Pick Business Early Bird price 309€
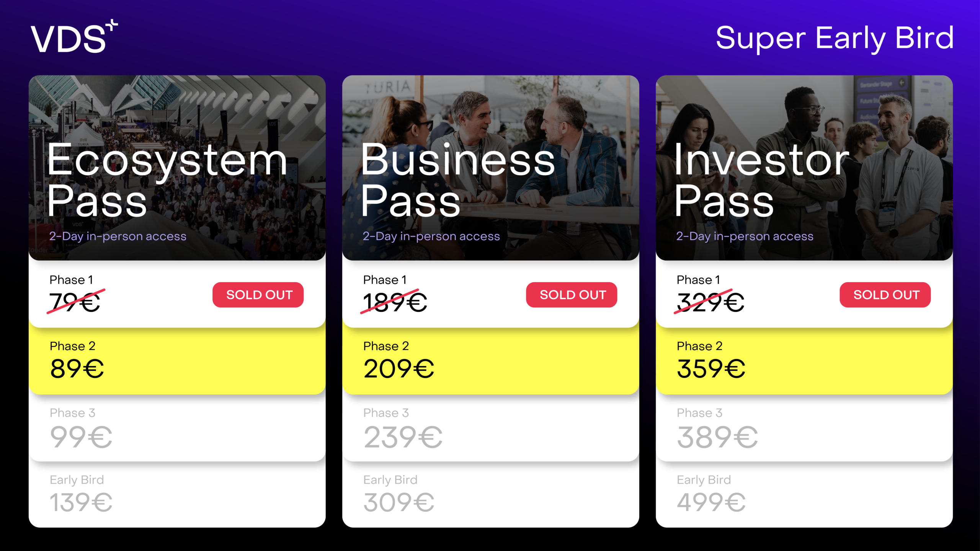980x551 pixels. tap(490, 494)
